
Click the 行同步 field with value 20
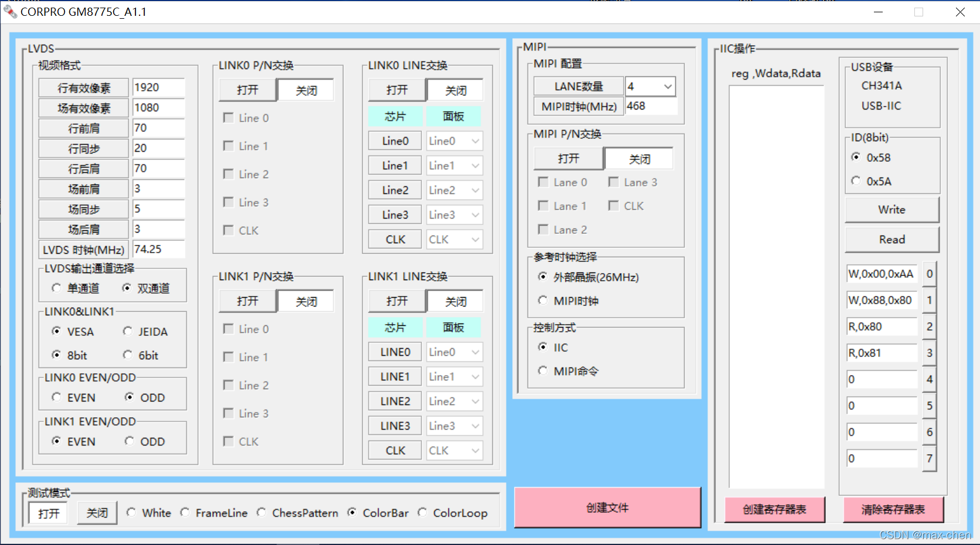[x=158, y=148]
